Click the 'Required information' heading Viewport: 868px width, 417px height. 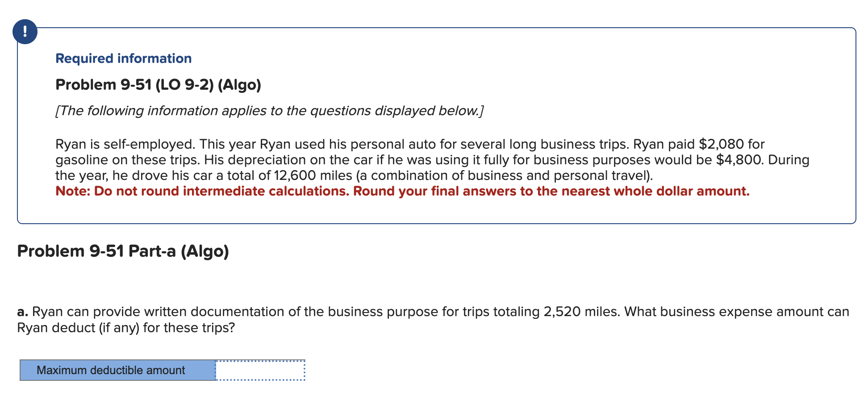(x=123, y=58)
